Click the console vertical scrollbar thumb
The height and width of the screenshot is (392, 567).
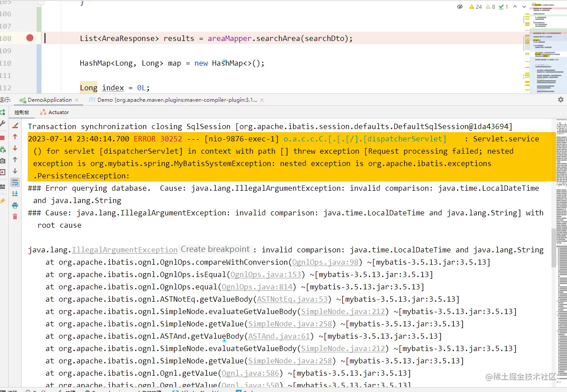tap(554, 248)
